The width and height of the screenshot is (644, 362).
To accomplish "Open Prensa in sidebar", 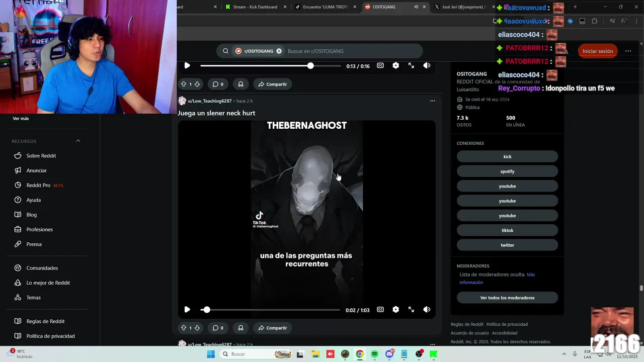I will (x=34, y=244).
